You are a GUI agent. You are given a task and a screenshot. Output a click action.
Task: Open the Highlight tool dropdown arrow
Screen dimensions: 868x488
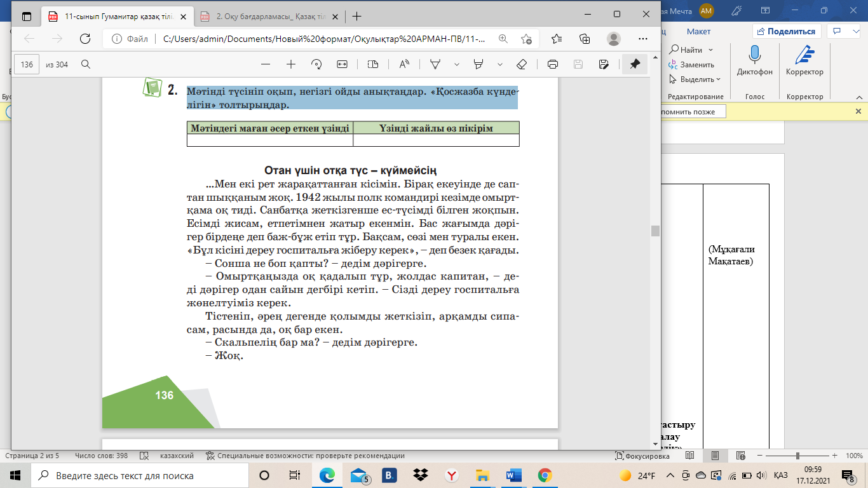click(500, 64)
